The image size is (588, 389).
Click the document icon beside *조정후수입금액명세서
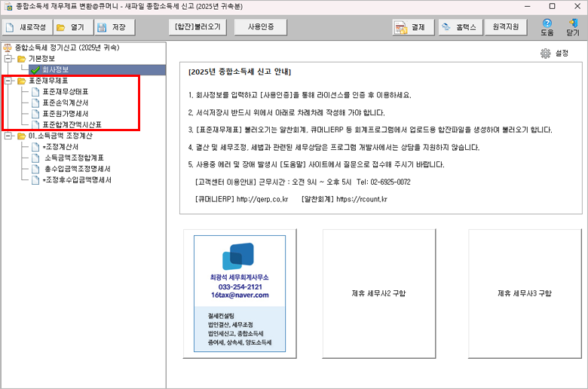click(35, 180)
